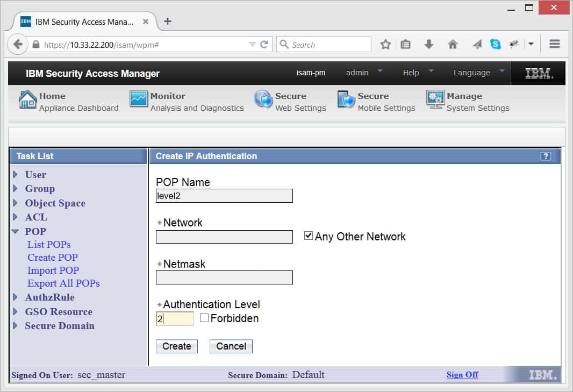Uncheck the Any Other Network checkbox
This screenshot has height=392, width=573.
pos(309,236)
